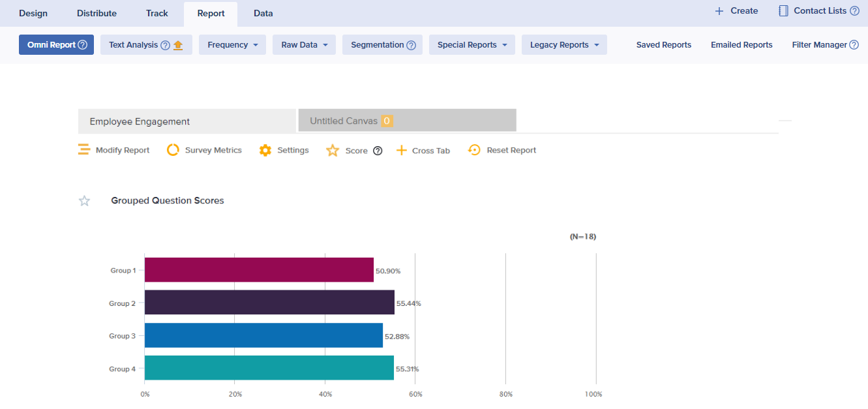The height and width of the screenshot is (409, 868).
Task: Click the Score star icon
Action: [333, 151]
